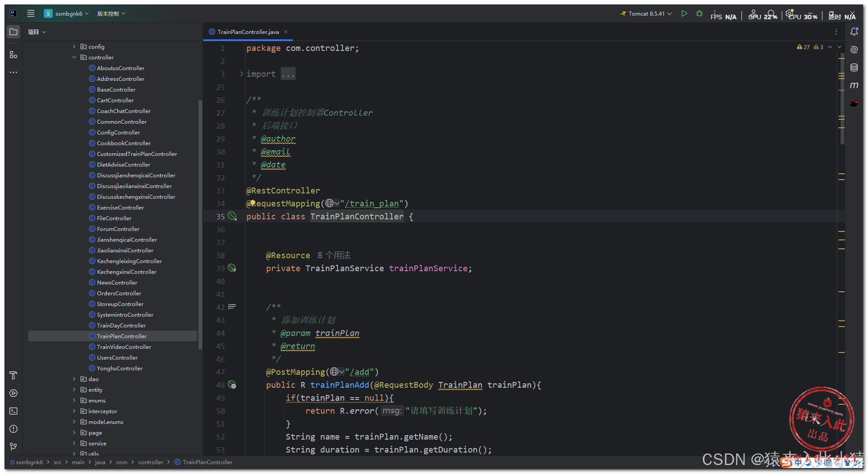The image size is (868, 474).
Task: Click the gutter endpoint icon on line 48
Action: point(232,385)
